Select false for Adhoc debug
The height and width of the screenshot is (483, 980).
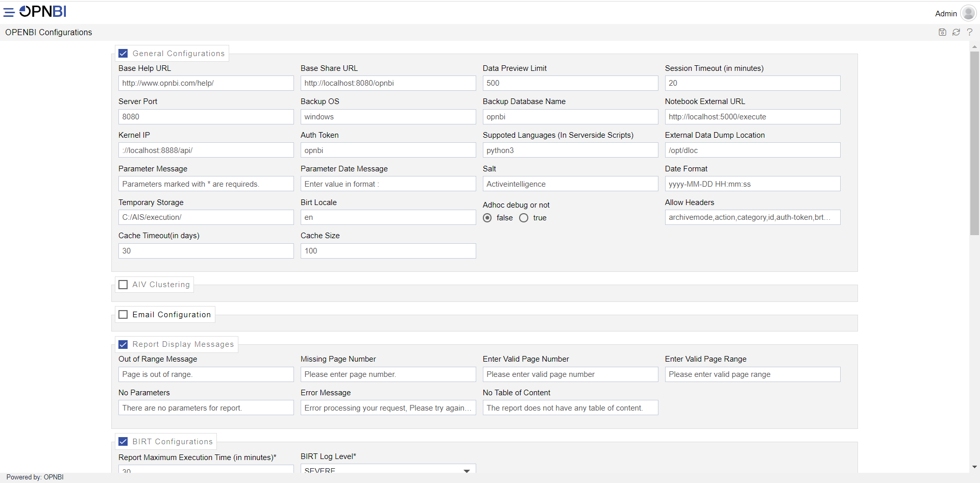(487, 218)
